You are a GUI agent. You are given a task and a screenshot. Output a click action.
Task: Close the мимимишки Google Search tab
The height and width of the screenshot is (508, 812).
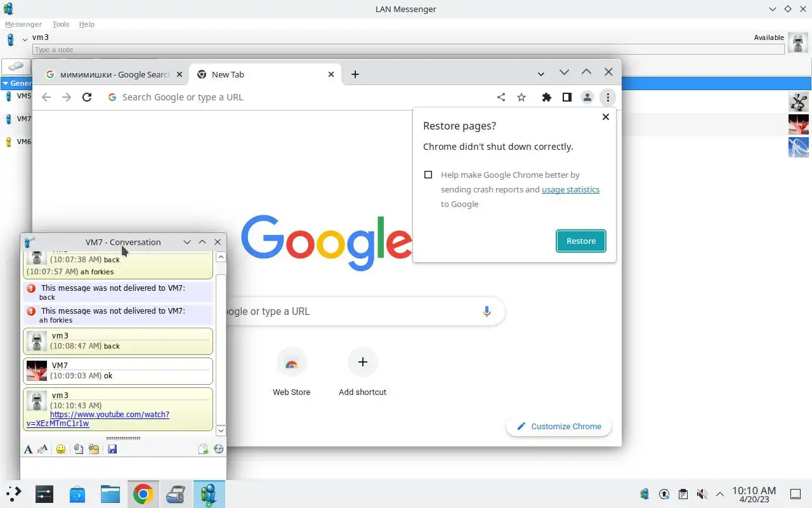pyautogui.click(x=180, y=74)
